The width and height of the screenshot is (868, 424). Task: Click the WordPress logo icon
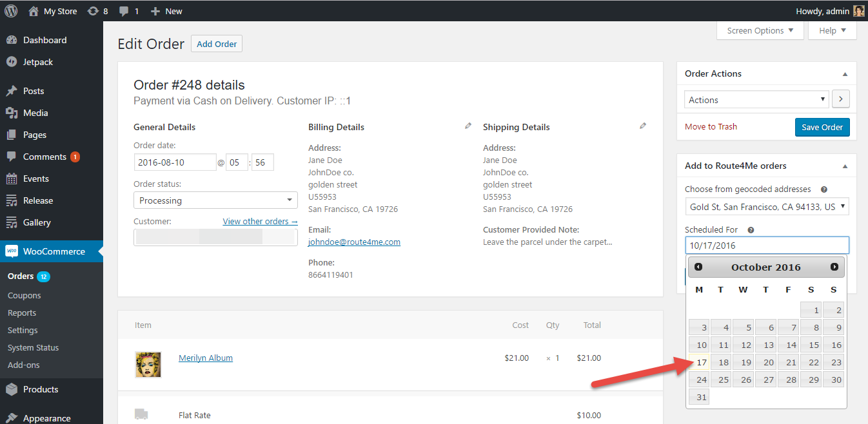pyautogui.click(x=11, y=11)
